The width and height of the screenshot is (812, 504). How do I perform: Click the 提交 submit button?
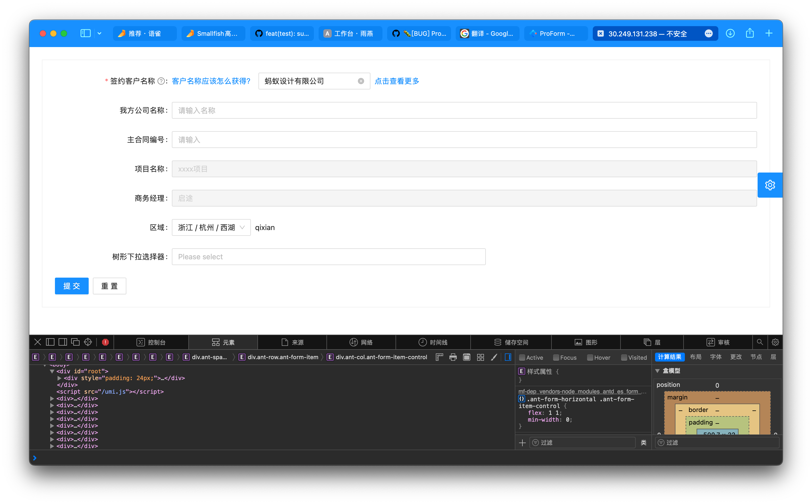pos(71,286)
